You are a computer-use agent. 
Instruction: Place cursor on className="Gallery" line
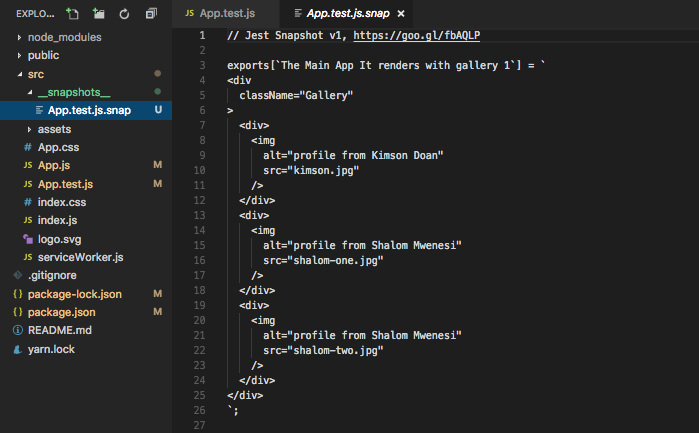tap(296, 95)
